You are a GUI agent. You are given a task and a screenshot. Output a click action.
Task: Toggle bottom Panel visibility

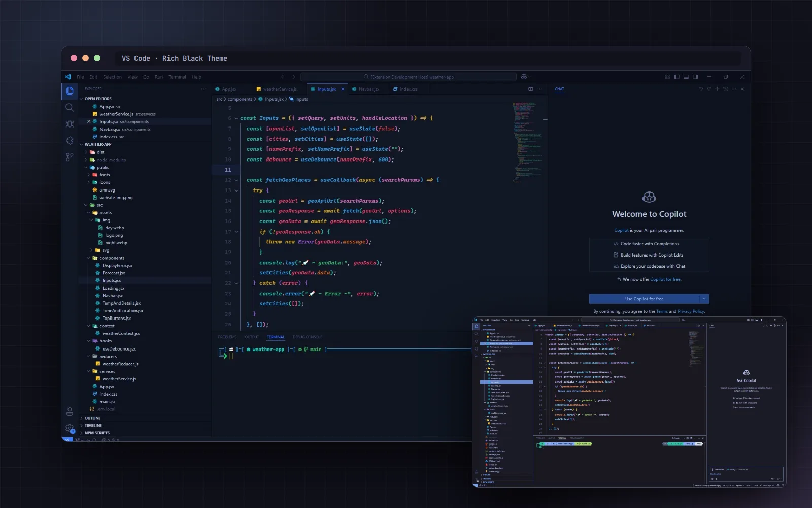pyautogui.click(x=686, y=77)
